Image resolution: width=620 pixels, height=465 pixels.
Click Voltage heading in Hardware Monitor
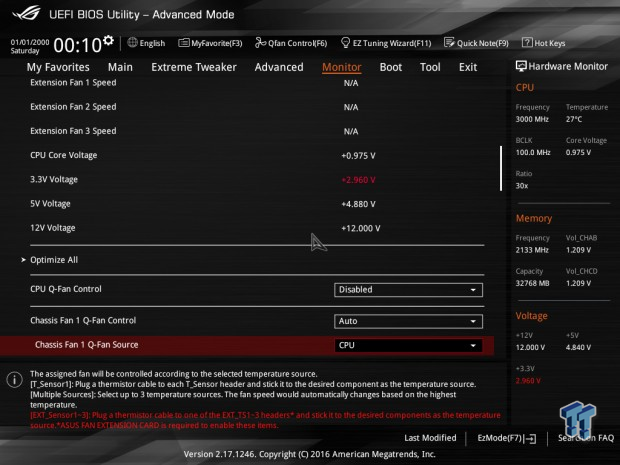531,316
